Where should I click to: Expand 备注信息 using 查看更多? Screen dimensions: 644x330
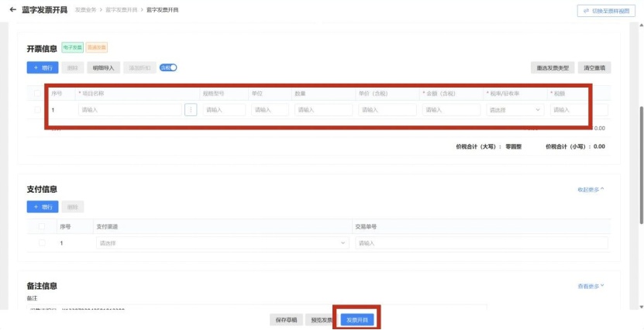591,286
